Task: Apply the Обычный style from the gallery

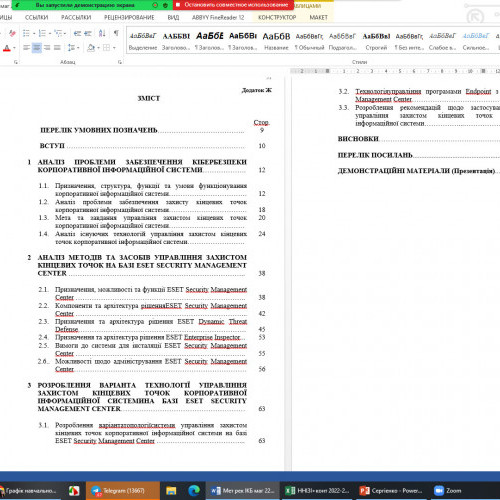Action: pyautogui.click(x=309, y=41)
